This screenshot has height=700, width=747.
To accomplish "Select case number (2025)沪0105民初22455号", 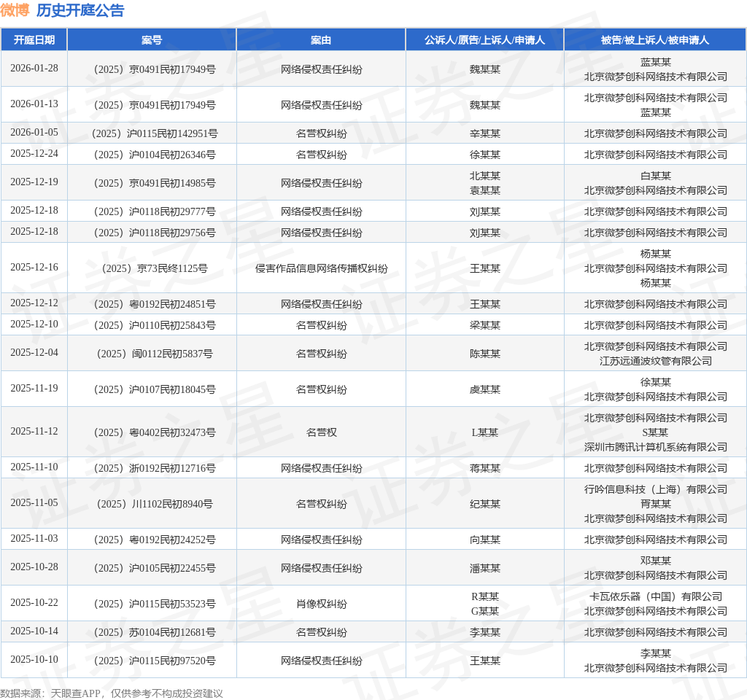I will pyautogui.click(x=155, y=568).
